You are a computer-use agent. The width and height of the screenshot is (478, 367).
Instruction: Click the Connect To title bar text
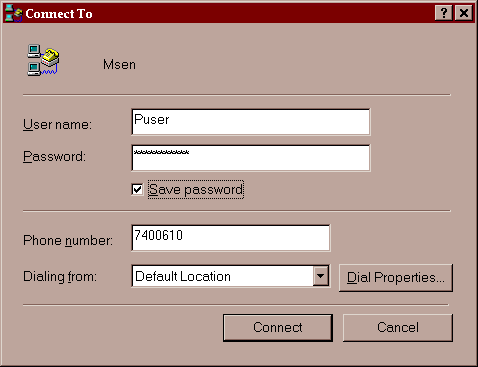pos(59,14)
